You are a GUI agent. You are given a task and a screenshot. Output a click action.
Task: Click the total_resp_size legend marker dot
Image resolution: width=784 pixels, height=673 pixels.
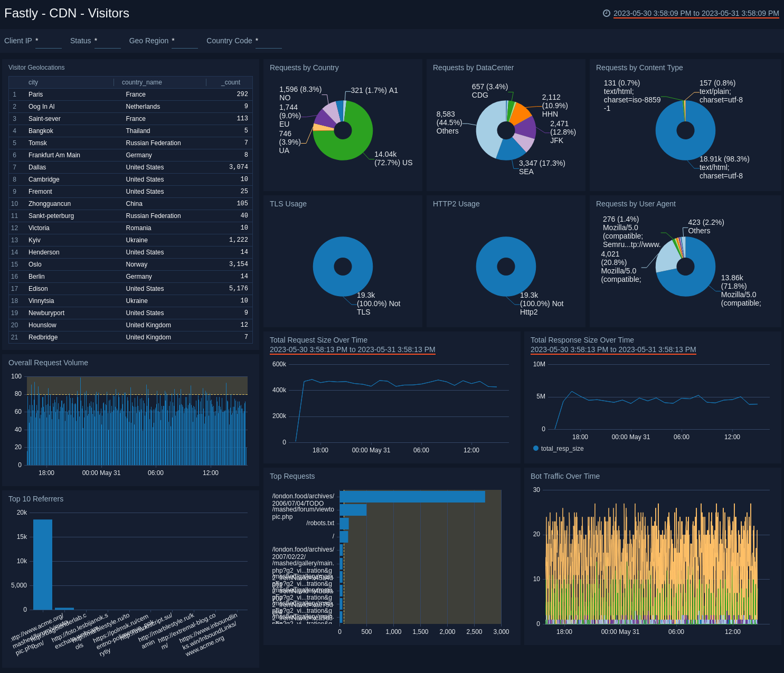point(535,448)
